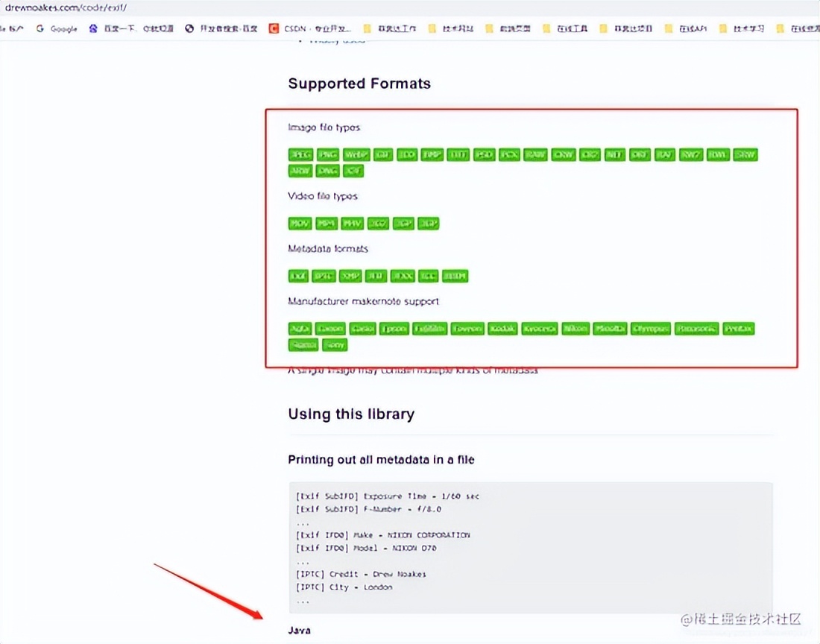This screenshot has height=644, width=820.
Task: Click the Exif metadata badge
Action: tap(299, 276)
